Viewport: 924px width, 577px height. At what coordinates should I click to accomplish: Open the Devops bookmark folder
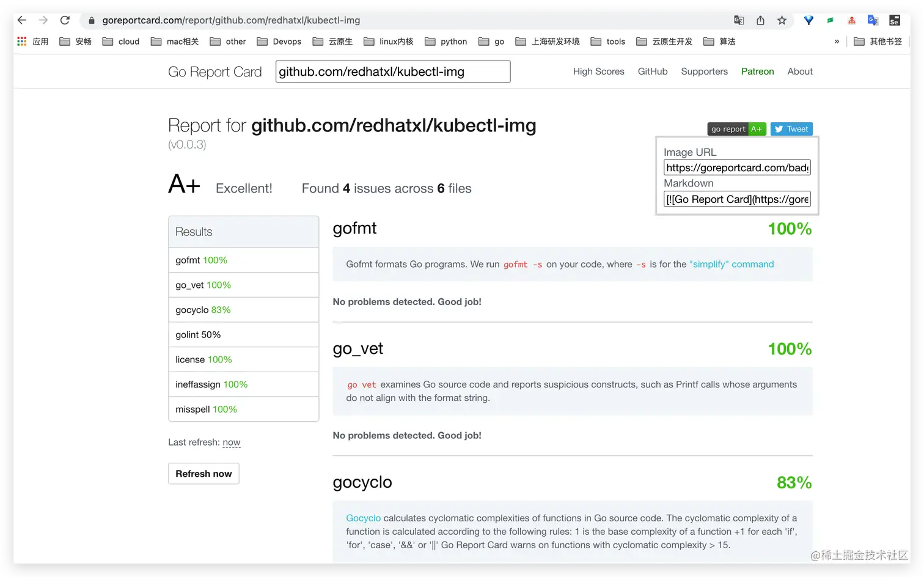pos(279,42)
